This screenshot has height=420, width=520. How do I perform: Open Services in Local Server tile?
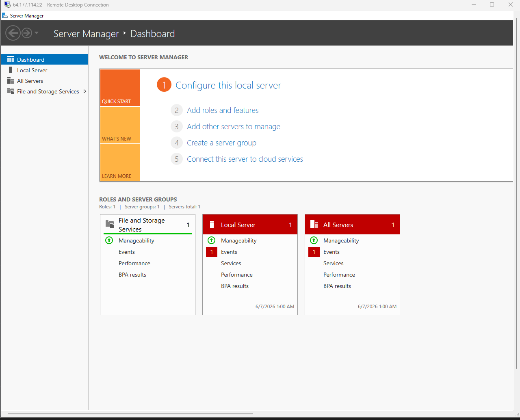pyautogui.click(x=231, y=263)
